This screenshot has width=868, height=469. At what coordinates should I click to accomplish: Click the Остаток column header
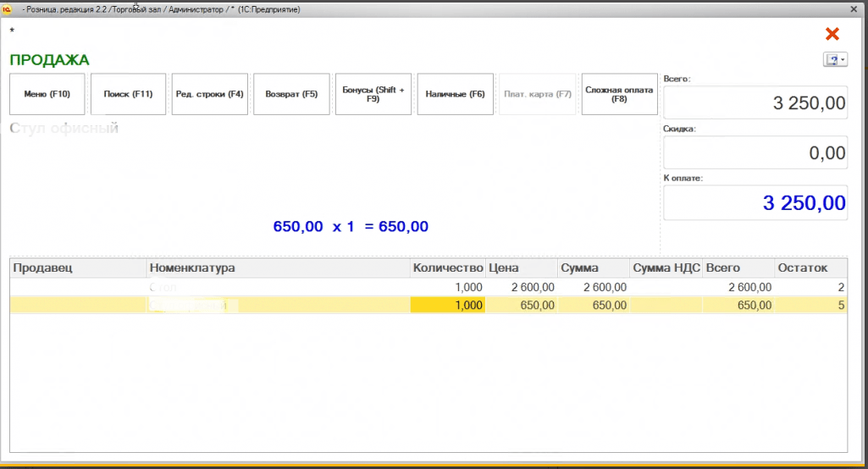pyautogui.click(x=810, y=268)
